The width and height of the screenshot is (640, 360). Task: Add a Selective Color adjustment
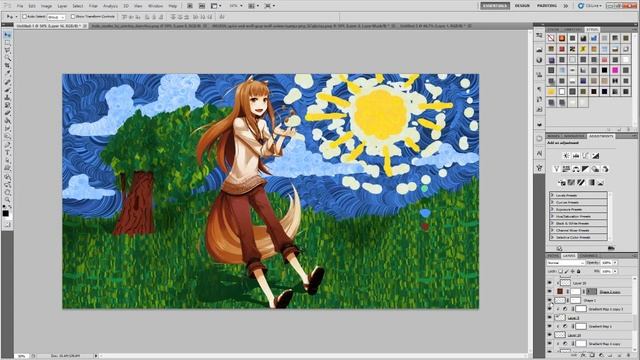(x=600, y=182)
